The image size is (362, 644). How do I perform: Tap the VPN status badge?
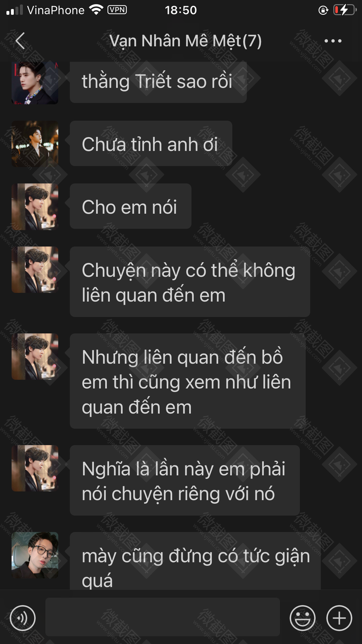point(117,10)
